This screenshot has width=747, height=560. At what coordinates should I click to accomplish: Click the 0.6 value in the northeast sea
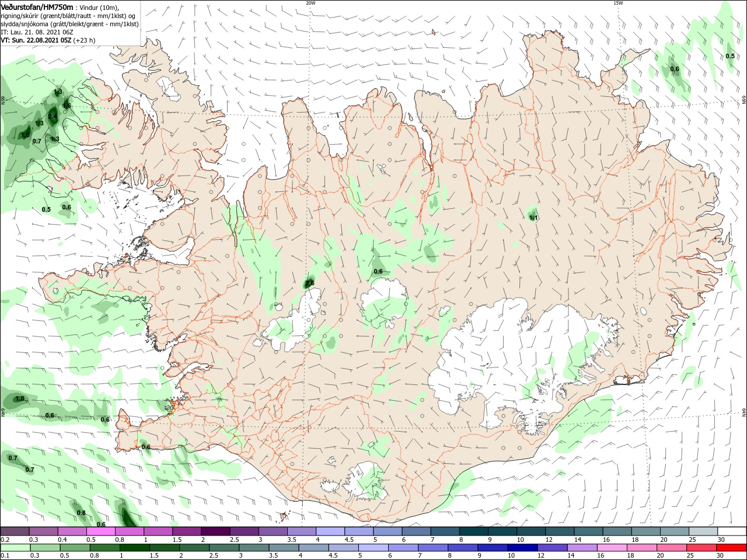675,69
